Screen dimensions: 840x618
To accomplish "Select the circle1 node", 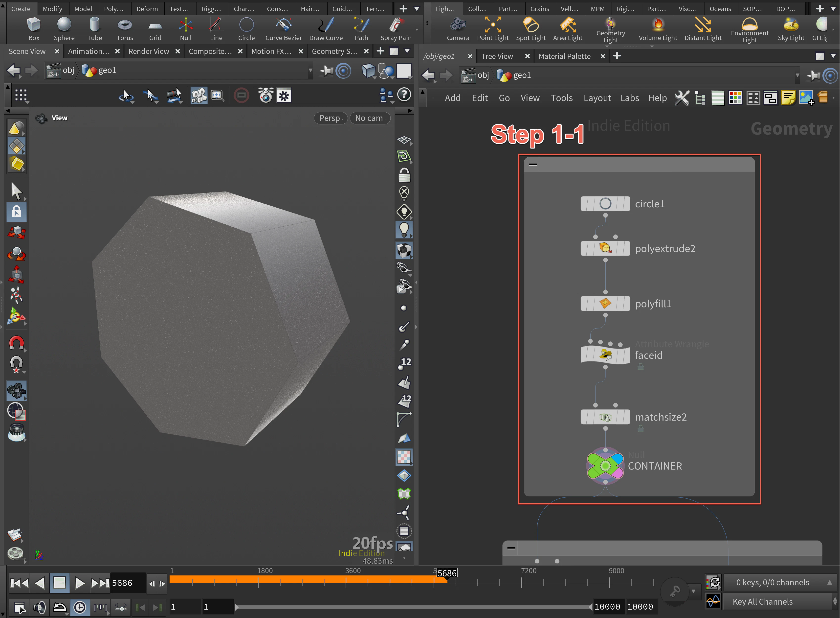I will pyautogui.click(x=605, y=204).
